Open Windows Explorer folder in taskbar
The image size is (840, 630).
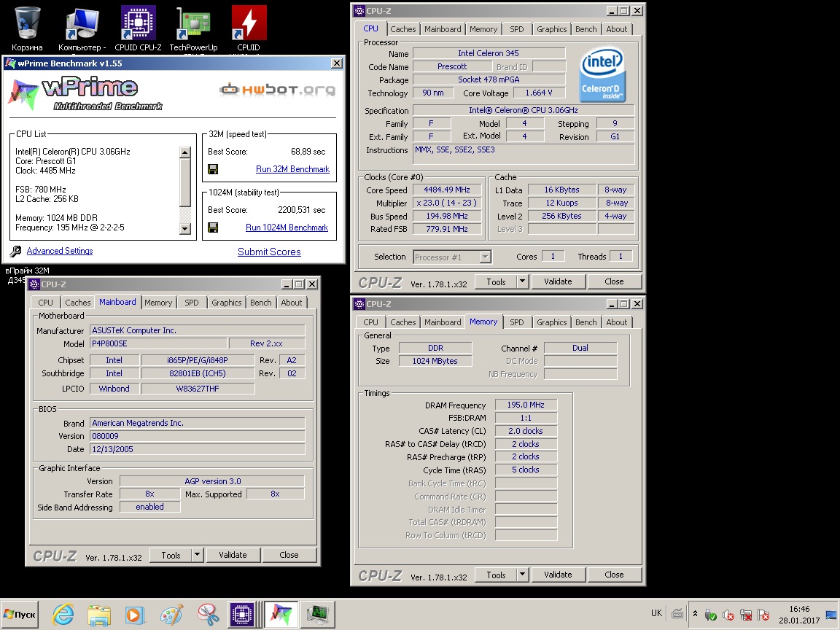tap(99, 615)
